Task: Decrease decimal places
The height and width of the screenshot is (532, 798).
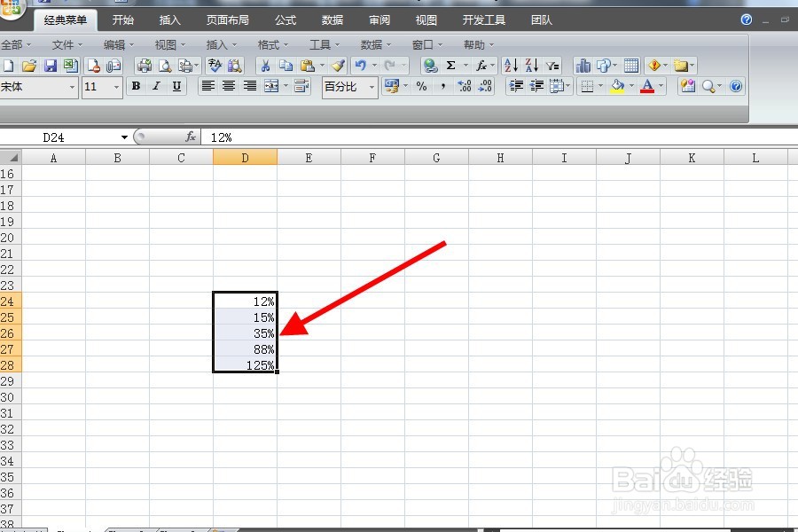Action: click(485, 87)
